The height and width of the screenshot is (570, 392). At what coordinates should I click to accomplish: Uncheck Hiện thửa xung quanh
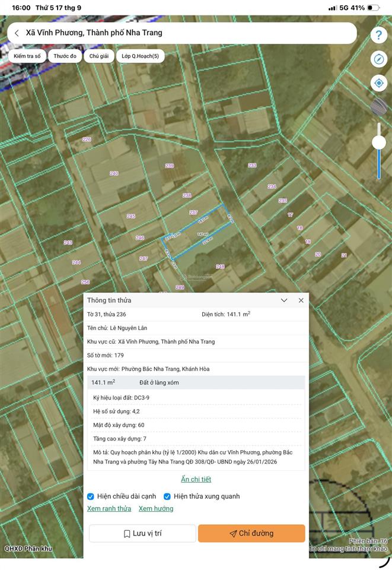coord(167,496)
